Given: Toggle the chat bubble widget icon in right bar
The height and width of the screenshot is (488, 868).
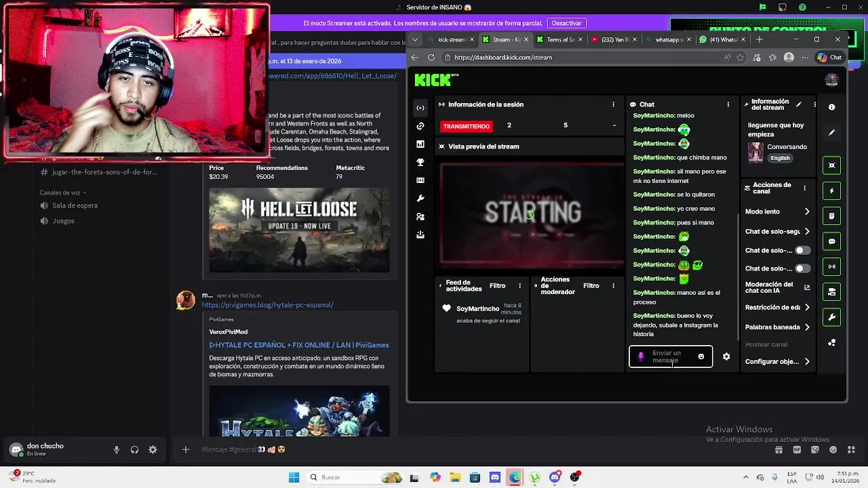Looking at the screenshot, I should click(832, 241).
